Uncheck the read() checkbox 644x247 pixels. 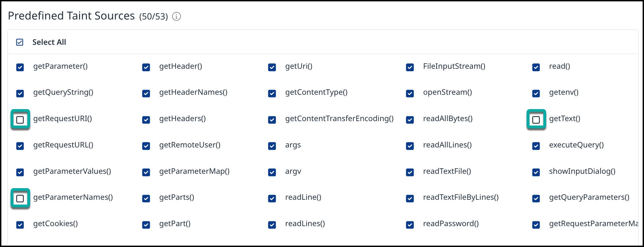[536, 67]
